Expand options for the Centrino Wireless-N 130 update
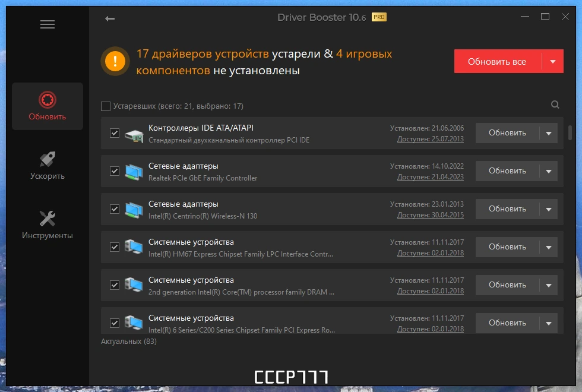Viewport: 582px width, 392px height. click(x=549, y=209)
